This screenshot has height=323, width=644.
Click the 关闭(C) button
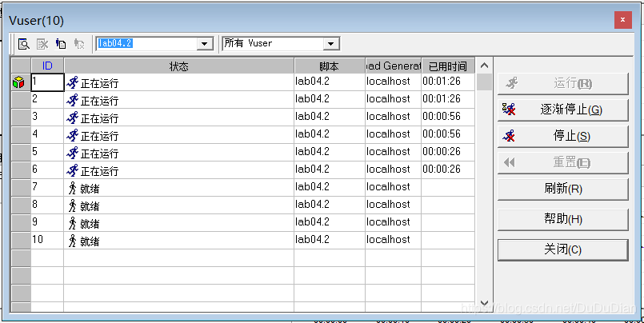(x=562, y=250)
